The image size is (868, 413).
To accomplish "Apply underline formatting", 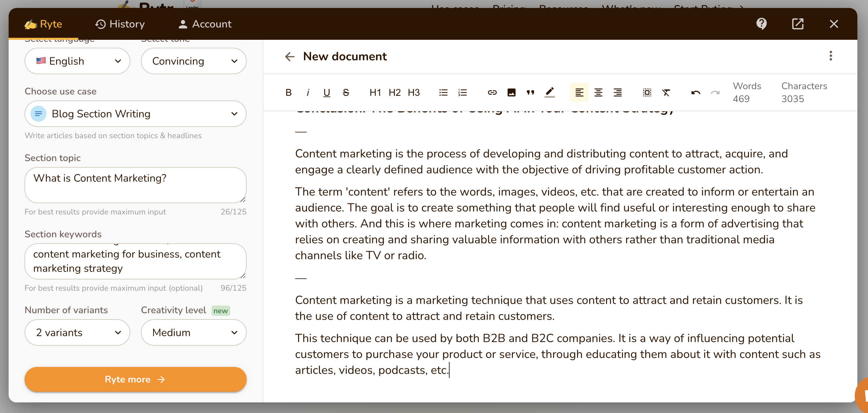I will coord(327,92).
